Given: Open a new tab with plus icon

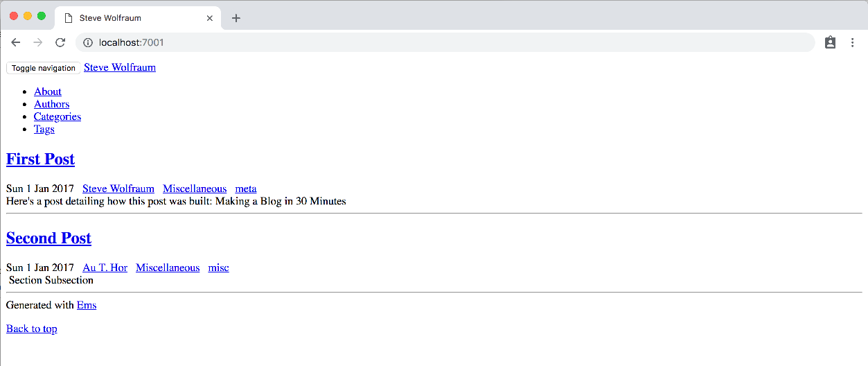Looking at the screenshot, I should pos(236,18).
